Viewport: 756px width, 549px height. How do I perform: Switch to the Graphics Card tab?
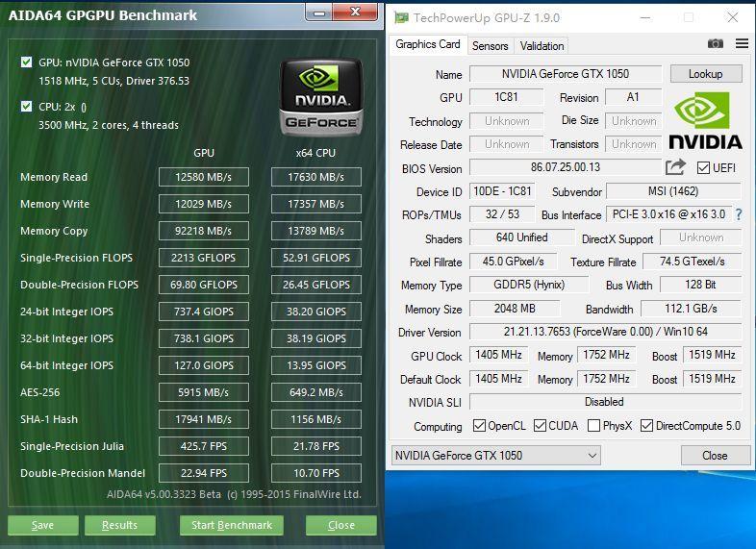pyautogui.click(x=428, y=44)
